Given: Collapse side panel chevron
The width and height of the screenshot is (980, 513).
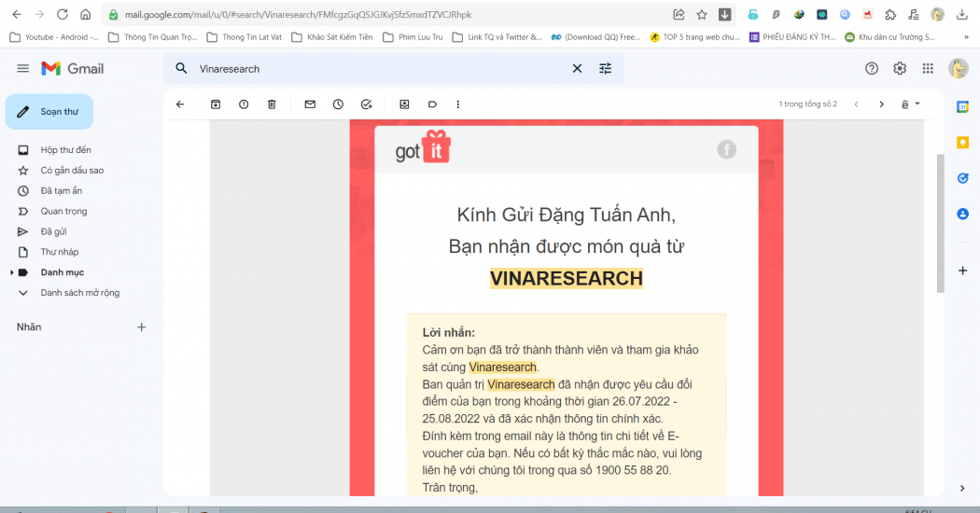Looking at the screenshot, I should point(962,488).
